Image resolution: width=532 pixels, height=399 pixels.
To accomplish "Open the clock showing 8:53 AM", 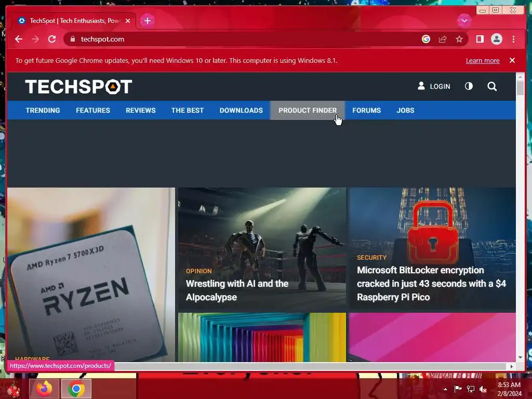I will pos(509,389).
